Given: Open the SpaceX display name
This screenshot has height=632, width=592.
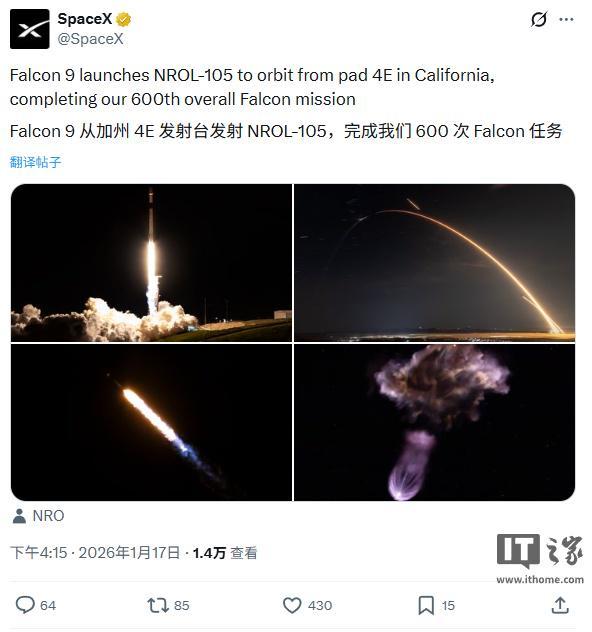Looking at the screenshot, I should coord(85,19).
